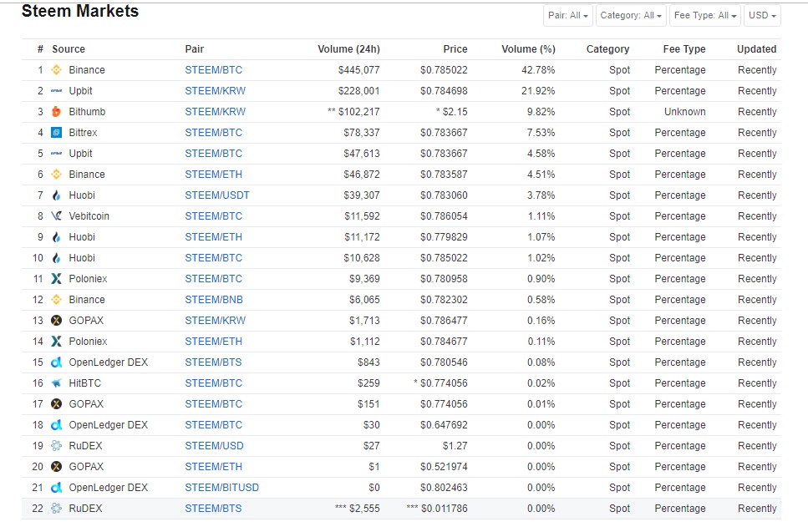Click the OpenLedger DEX logo in row 21
The height and width of the screenshot is (532, 808).
[57, 487]
